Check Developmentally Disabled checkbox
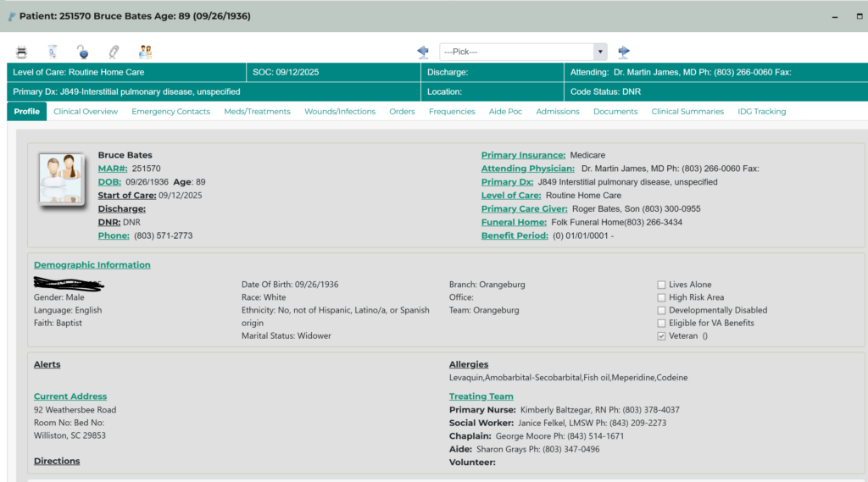 [x=661, y=310]
